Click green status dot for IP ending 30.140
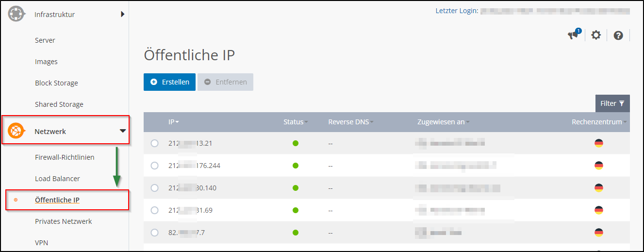644x252 pixels. (x=296, y=188)
